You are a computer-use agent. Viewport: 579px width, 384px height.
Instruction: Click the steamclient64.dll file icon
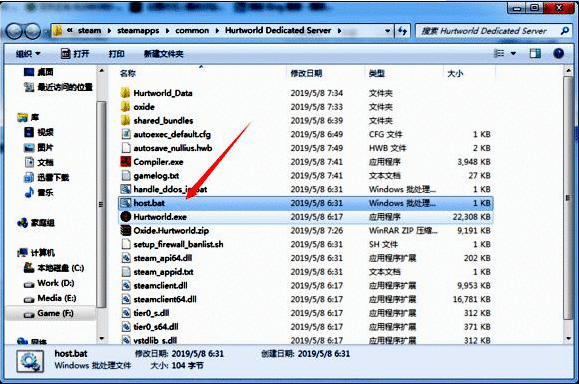click(x=126, y=299)
